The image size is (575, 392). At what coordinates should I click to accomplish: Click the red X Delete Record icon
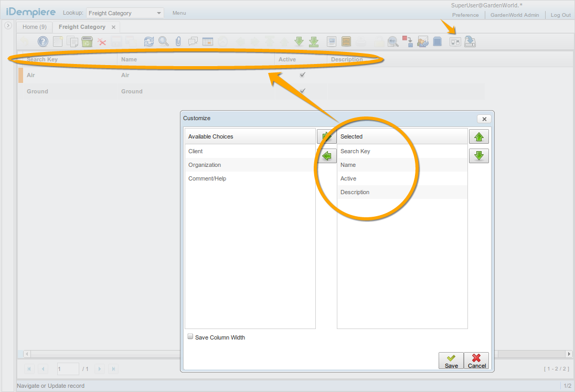[x=102, y=41]
